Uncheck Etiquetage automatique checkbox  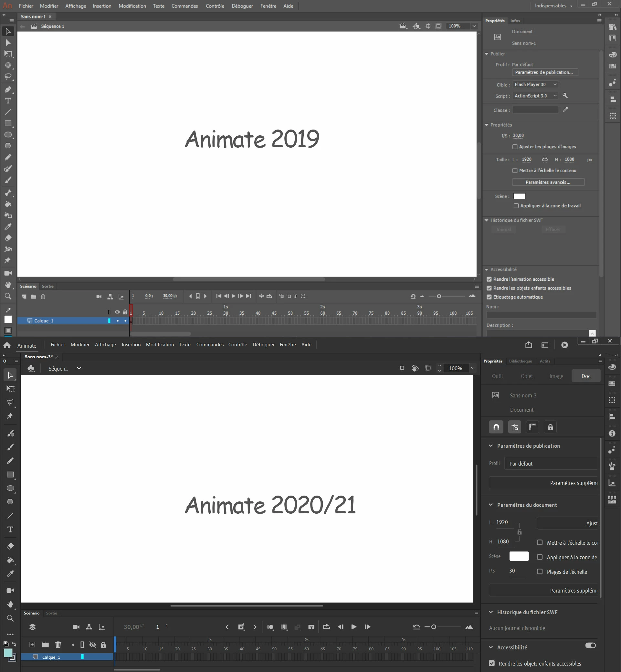(x=489, y=297)
